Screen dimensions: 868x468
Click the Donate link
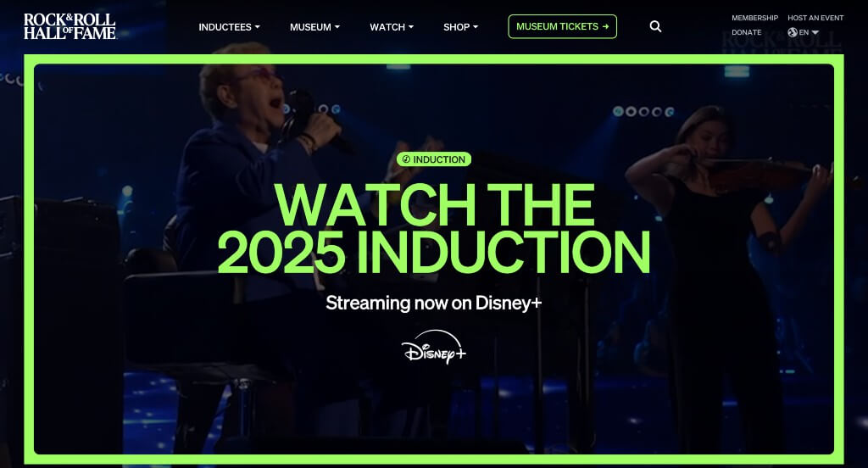(x=746, y=33)
